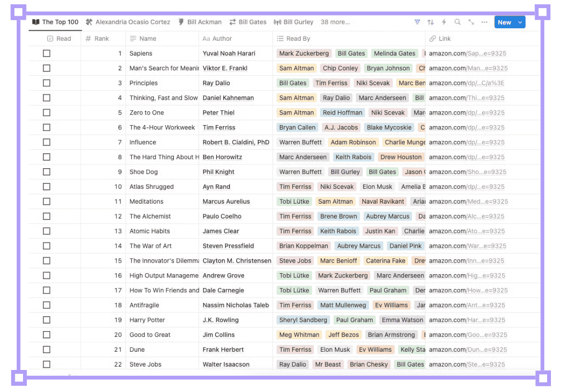Viewport: 561px width, 392px height.
Task: Click the arrows icon beside the Bill Gates tab
Action: (232, 22)
